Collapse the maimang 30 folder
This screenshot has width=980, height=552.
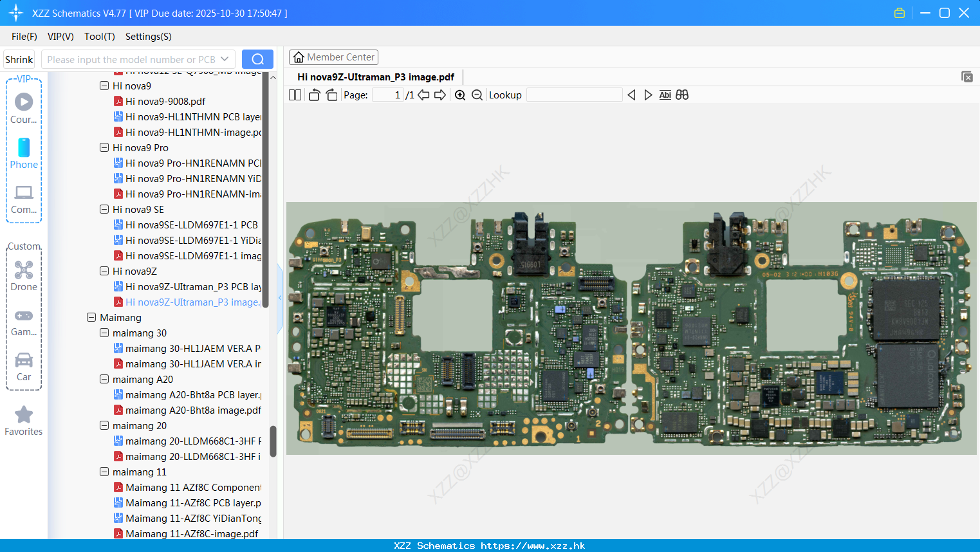click(104, 333)
